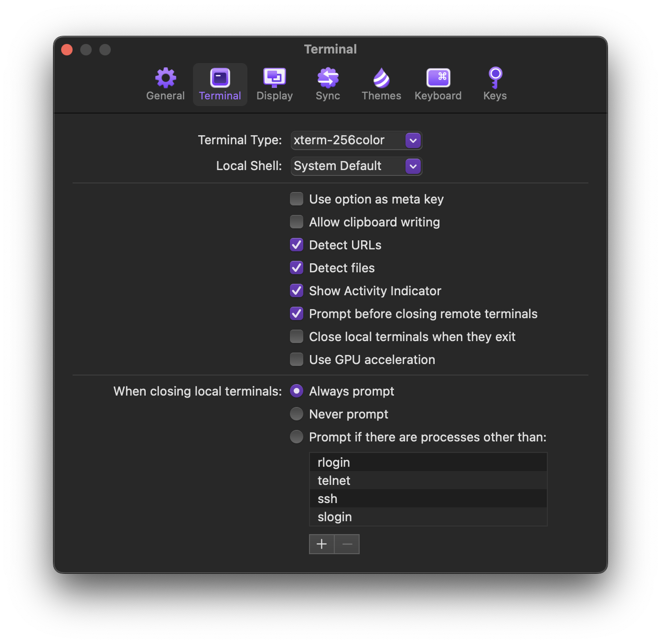Select Prompt if there are processes other than

click(297, 437)
